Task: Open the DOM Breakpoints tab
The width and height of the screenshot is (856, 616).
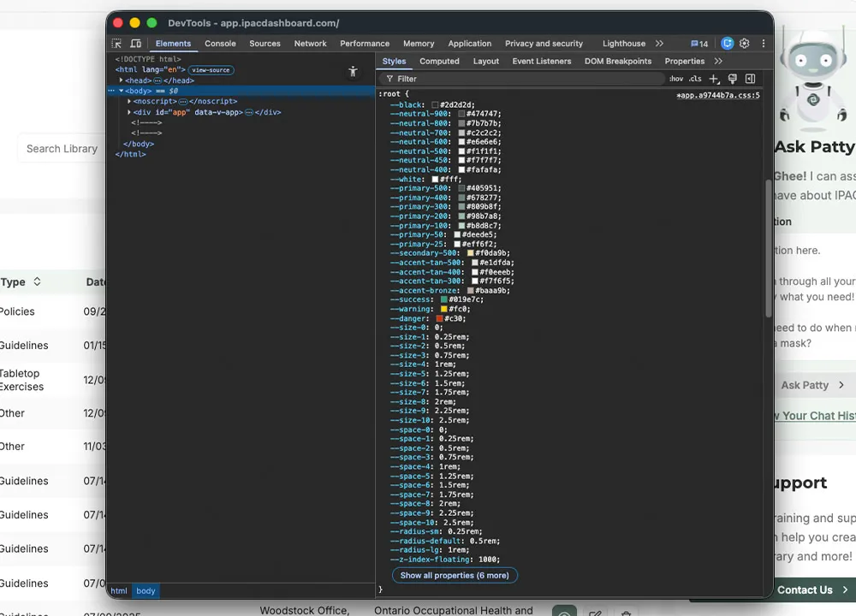Action: click(618, 61)
